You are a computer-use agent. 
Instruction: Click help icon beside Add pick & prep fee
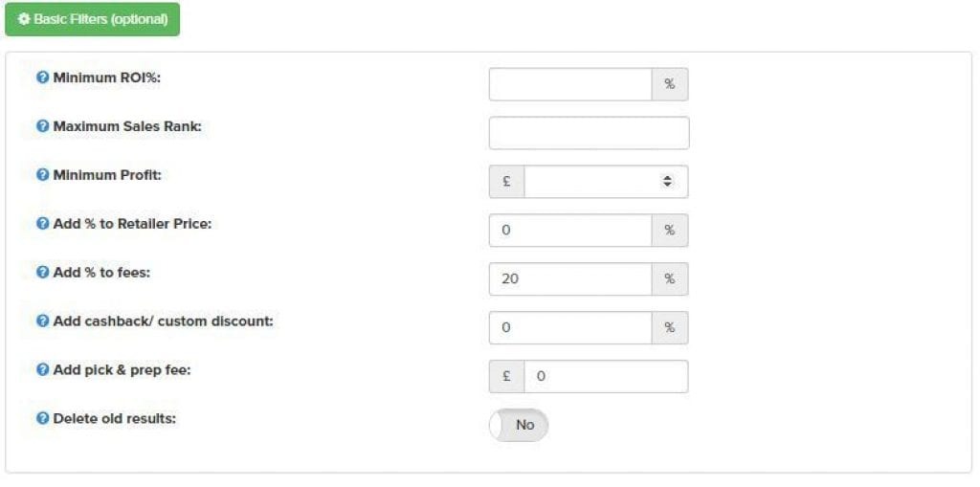[x=42, y=370]
